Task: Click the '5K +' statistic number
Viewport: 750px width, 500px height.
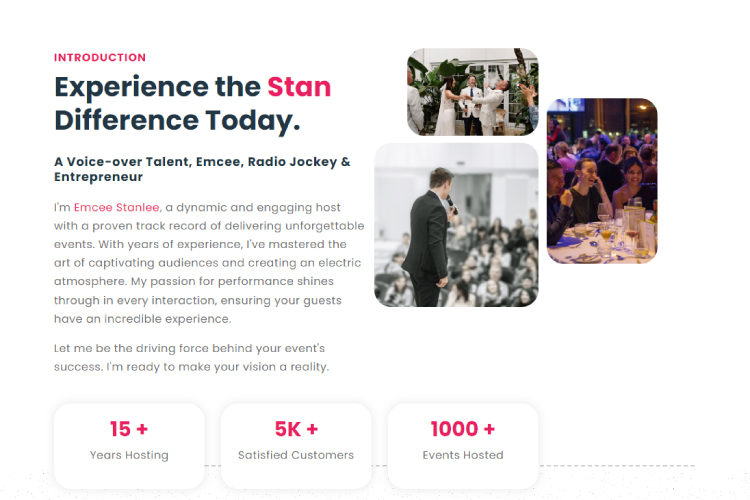Action: [x=296, y=429]
